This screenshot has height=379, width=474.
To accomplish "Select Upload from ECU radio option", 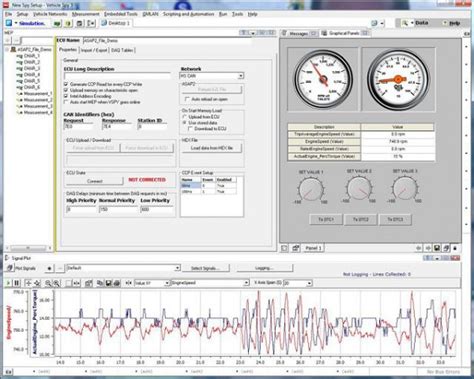I will (184, 117).
